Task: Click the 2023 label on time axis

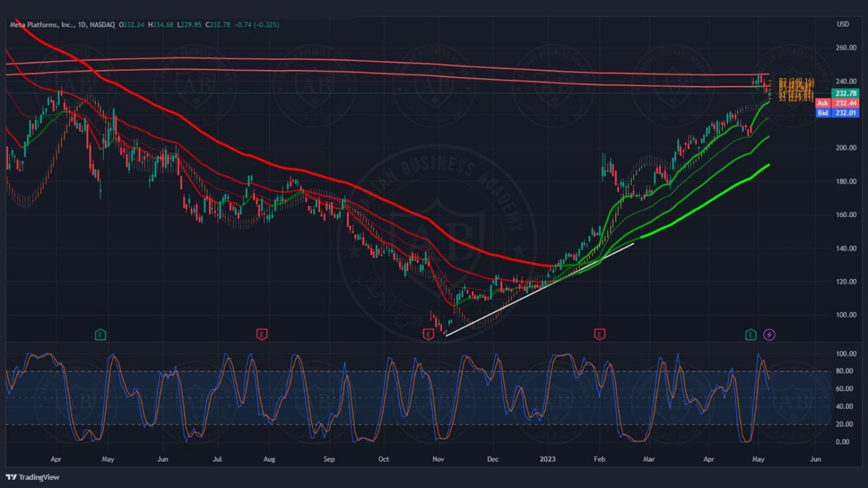Action: (547, 459)
